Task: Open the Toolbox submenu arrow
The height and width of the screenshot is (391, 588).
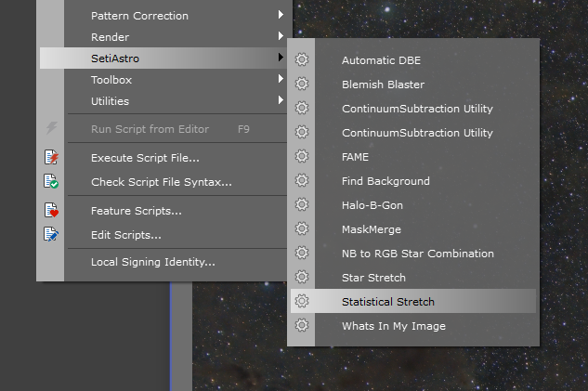Action: [281, 80]
